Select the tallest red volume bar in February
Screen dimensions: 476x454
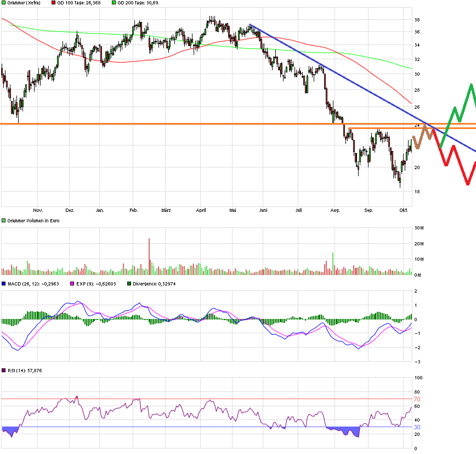point(149,255)
